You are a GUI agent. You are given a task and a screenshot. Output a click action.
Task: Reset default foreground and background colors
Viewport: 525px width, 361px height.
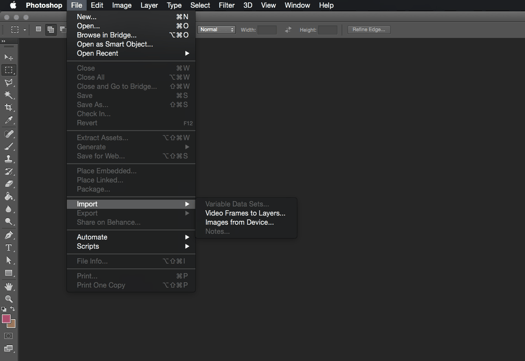[x=4, y=309]
